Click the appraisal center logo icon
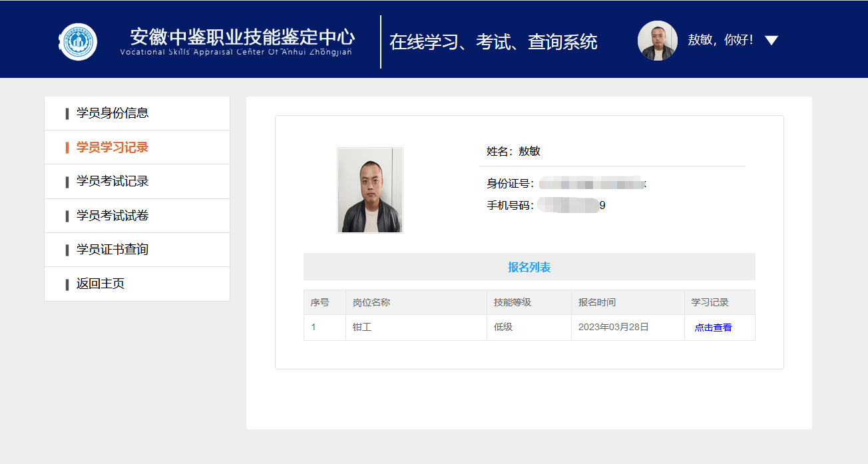Viewport: 868px width, 464px height. point(78,41)
